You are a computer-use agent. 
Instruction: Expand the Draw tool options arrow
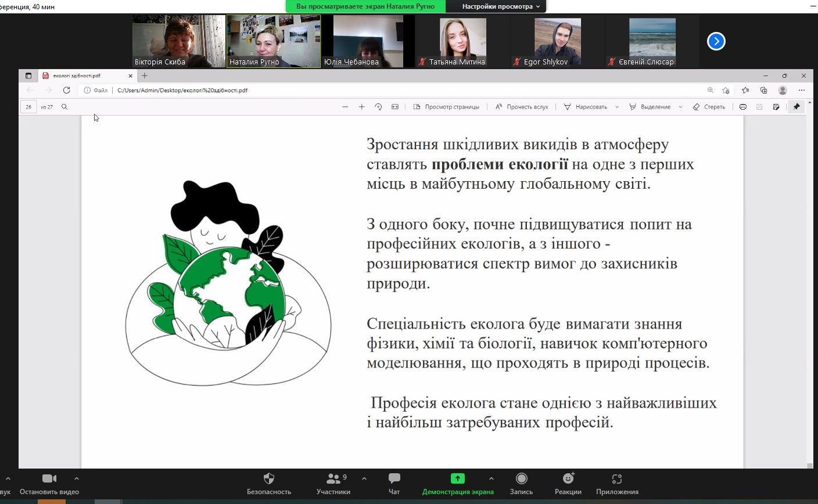click(x=617, y=107)
